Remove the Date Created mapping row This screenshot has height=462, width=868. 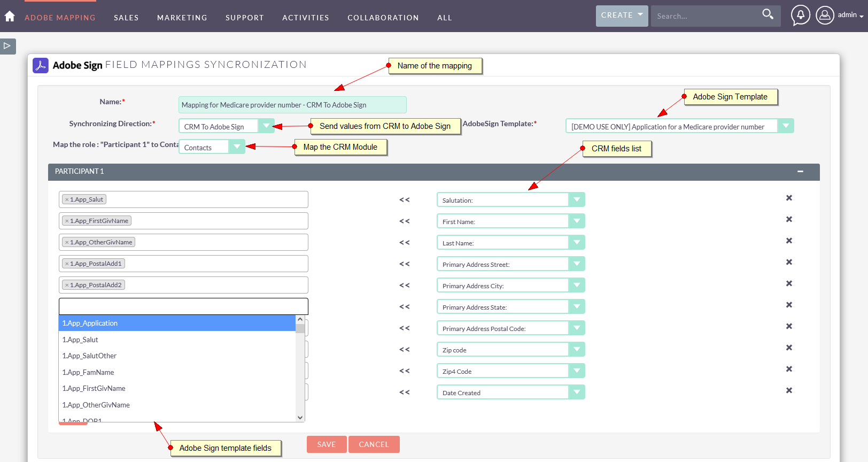tap(789, 390)
